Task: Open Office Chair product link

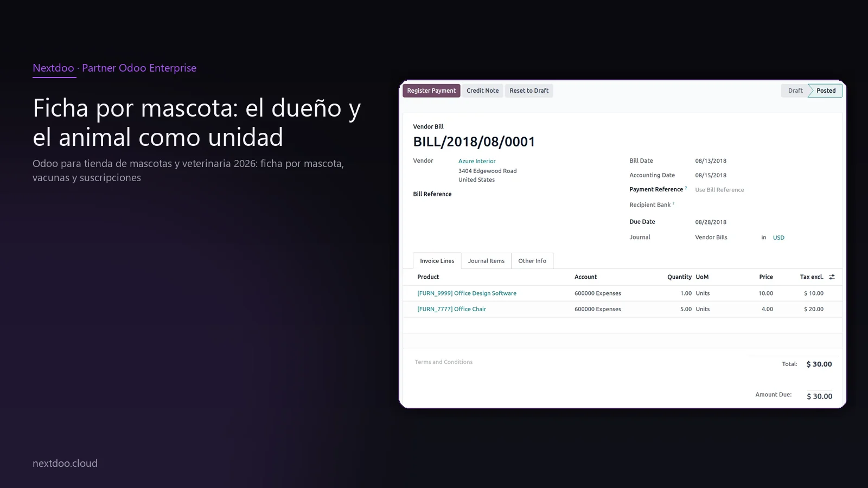Action: (451, 309)
